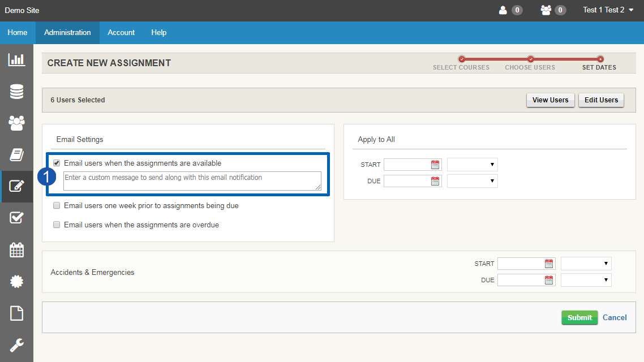
Task: Click the '6 Users Selected' text
Action: click(x=78, y=100)
